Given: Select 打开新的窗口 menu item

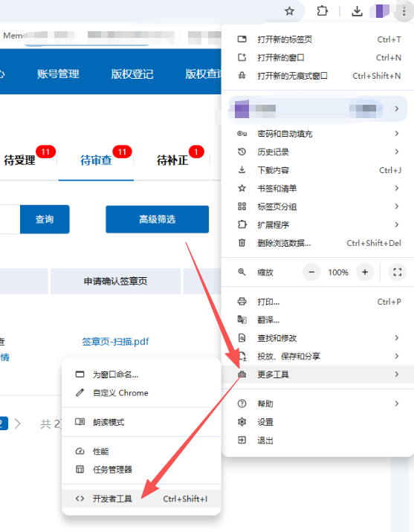Looking at the screenshot, I should 317,58.
